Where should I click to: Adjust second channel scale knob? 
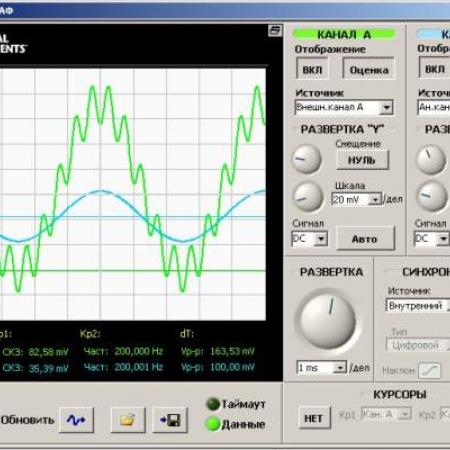[x=432, y=196]
